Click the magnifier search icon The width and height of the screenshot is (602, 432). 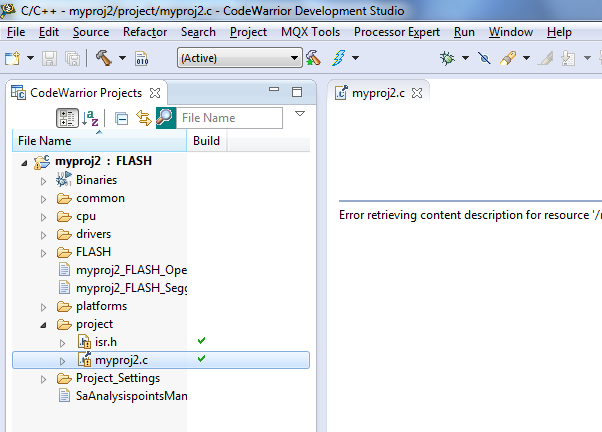tap(166, 118)
